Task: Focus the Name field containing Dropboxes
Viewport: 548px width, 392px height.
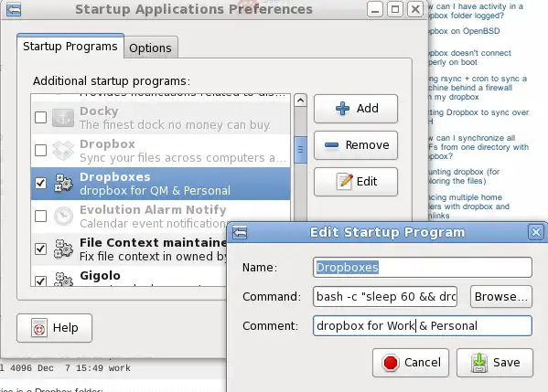Action: [x=423, y=268]
